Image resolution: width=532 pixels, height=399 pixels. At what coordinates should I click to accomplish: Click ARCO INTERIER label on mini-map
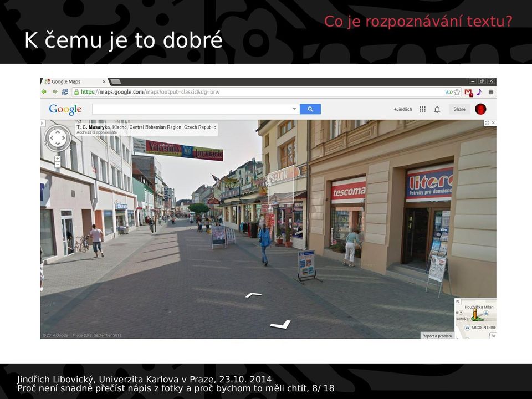pyautogui.click(x=483, y=328)
